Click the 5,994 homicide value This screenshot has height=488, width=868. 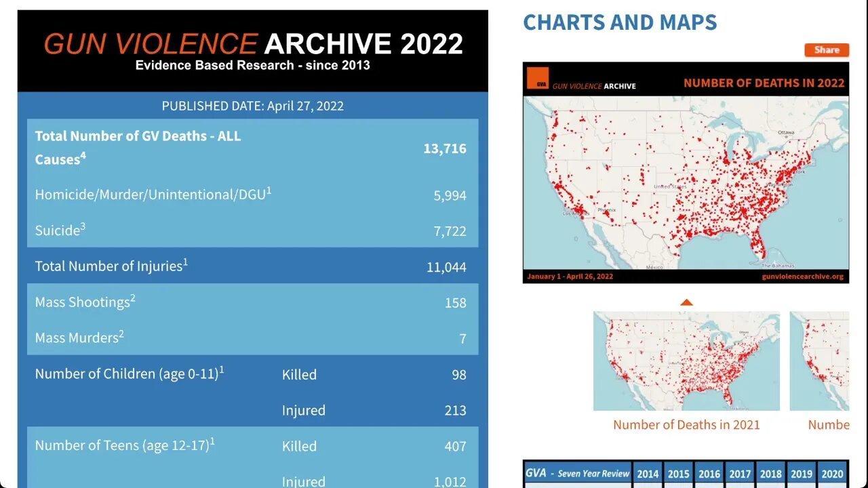coord(450,195)
